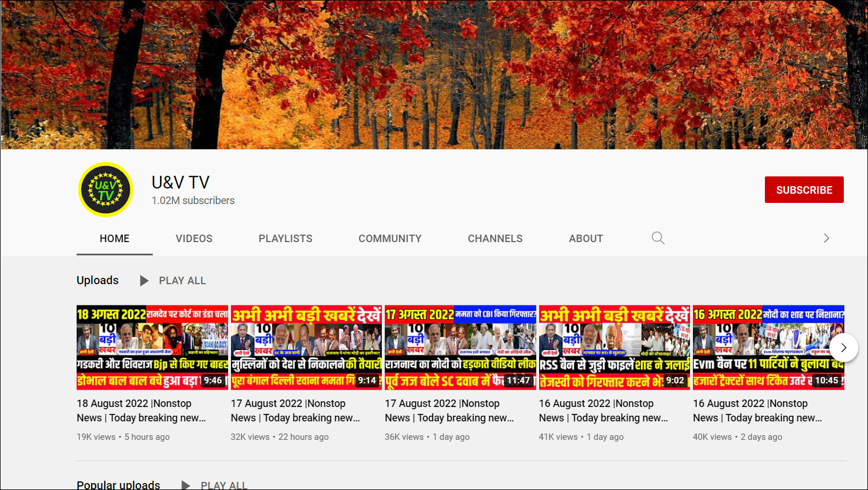Switch to the Videos tab
The height and width of the screenshot is (490, 868).
pos(194,239)
